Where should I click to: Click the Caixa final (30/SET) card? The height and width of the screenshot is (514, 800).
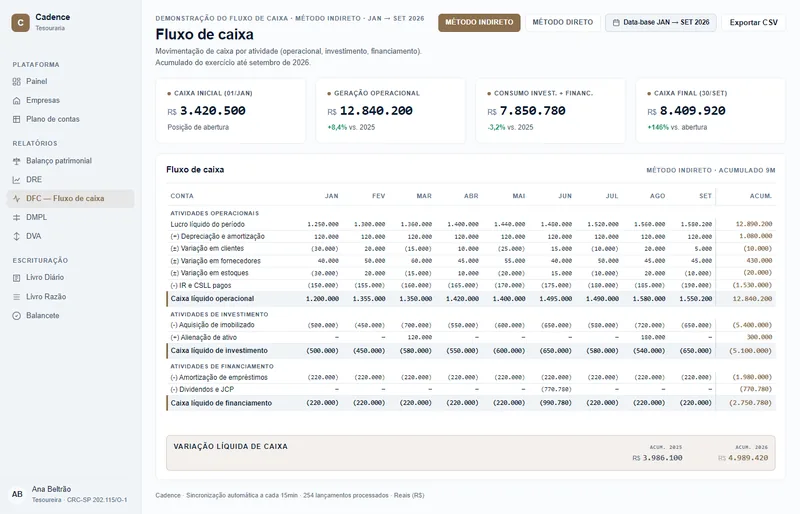click(711, 111)
